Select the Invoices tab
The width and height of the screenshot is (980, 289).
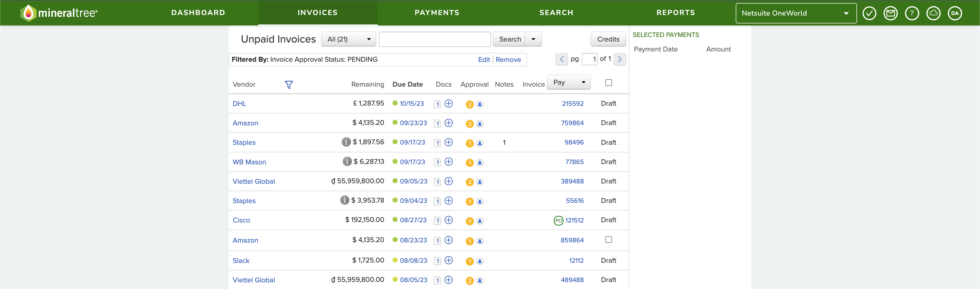pyautogui.click(x=318, y=12)
